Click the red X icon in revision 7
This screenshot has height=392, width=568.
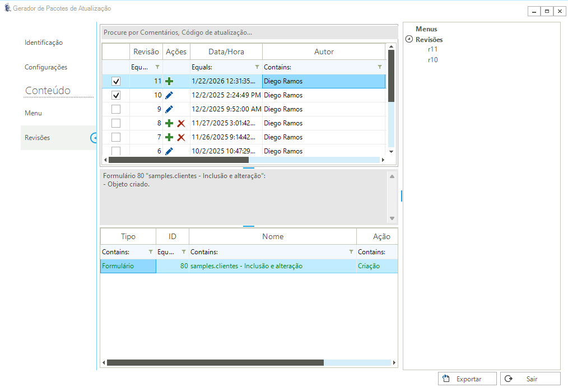pyautogui.click(x=181, y=137)
